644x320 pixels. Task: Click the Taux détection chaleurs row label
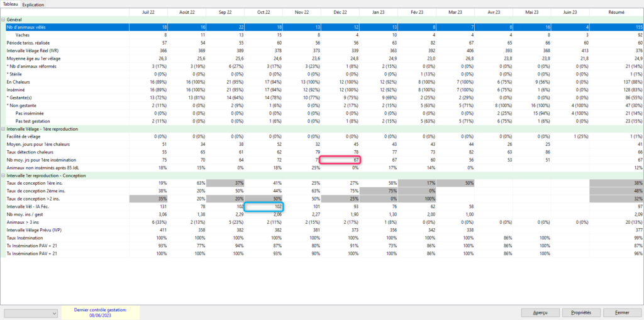31,152
